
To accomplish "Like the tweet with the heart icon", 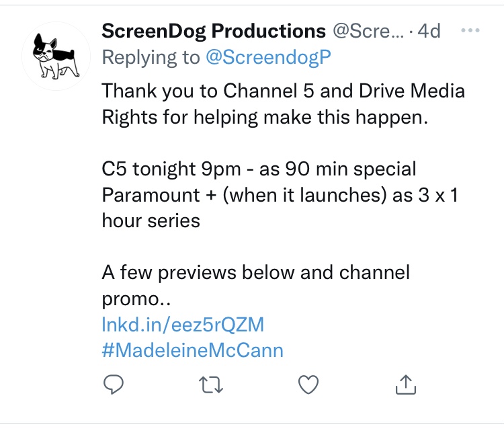I will [x=308, y=384].
